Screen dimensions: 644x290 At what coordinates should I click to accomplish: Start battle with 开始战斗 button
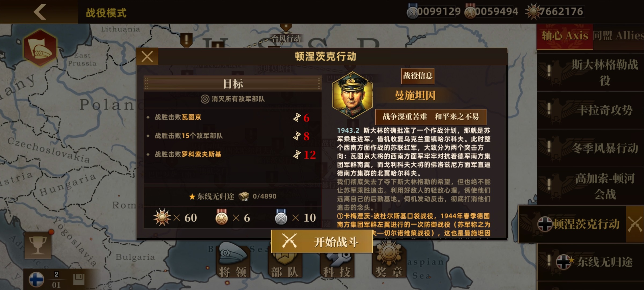322,242
